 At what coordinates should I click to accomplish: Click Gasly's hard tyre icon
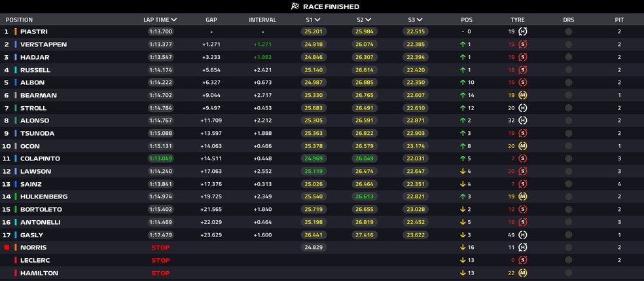pos(523,235)
